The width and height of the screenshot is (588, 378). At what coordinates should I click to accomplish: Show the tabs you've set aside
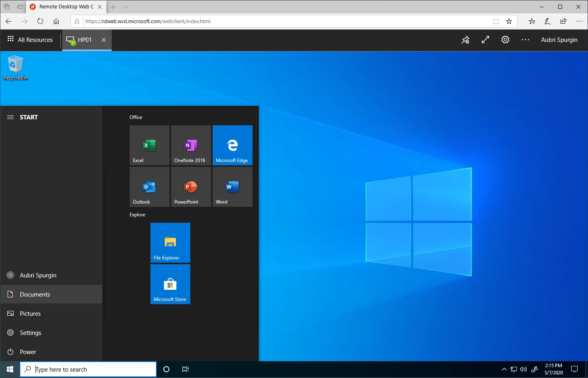coord(7,7)
